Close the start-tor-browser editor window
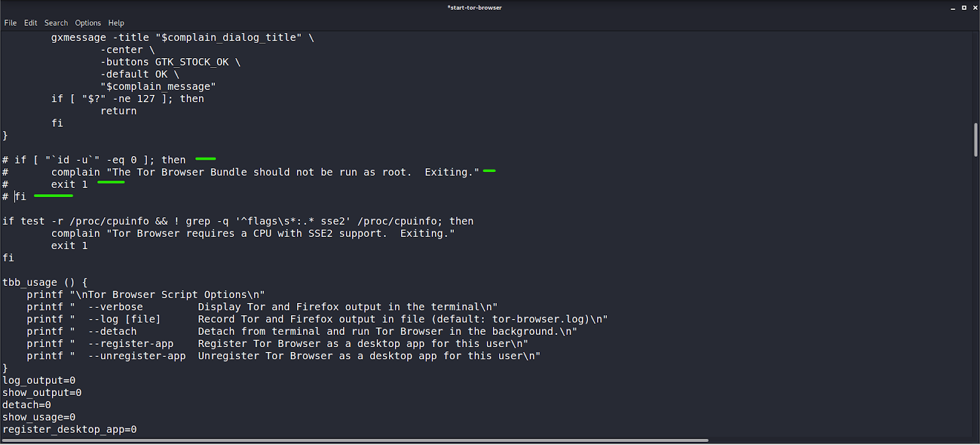 pyautogui.click(x=975, y=8)
